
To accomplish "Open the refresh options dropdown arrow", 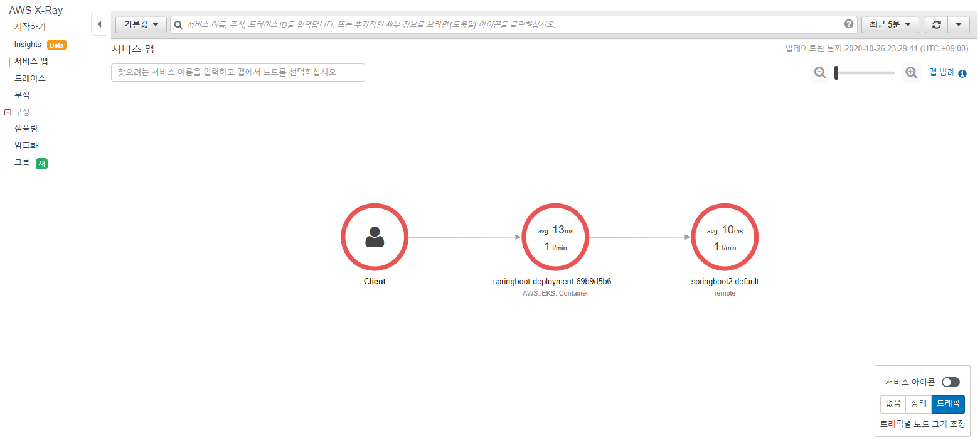I will (x=959, y=24).
